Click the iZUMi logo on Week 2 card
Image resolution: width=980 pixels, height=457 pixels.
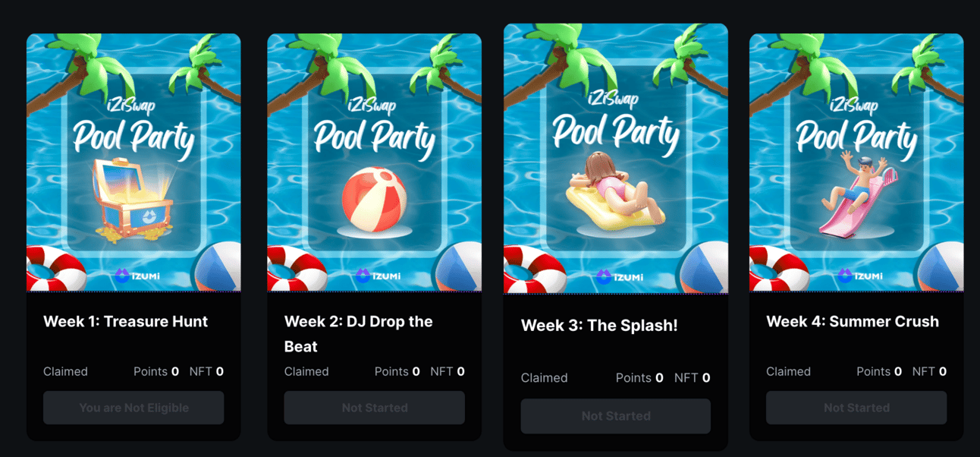[x=378, y=276]
